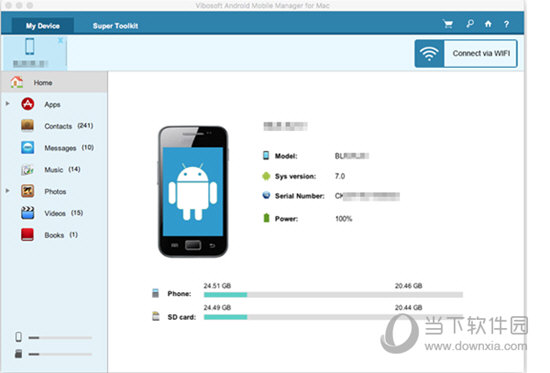Screen dimensions: 550x373
Task: Click the sidebar phone storage icon
Action: pyautogui.click(x=19, y=337)
